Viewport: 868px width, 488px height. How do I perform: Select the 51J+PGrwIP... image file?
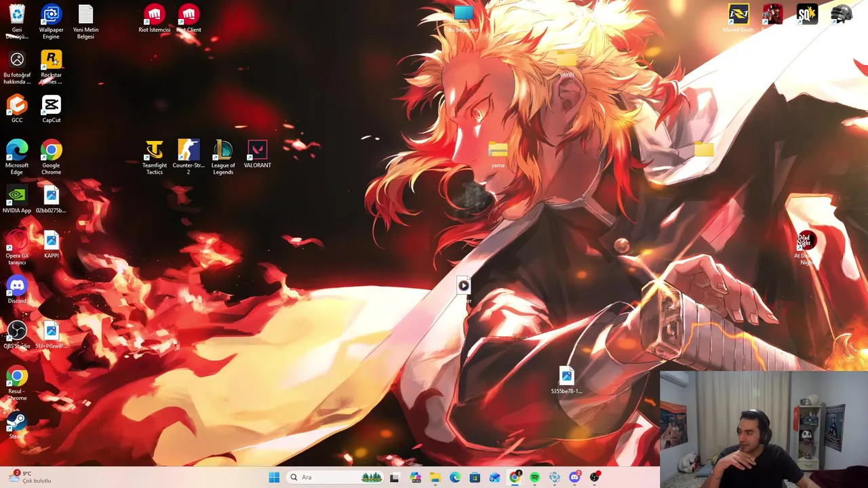51,331
